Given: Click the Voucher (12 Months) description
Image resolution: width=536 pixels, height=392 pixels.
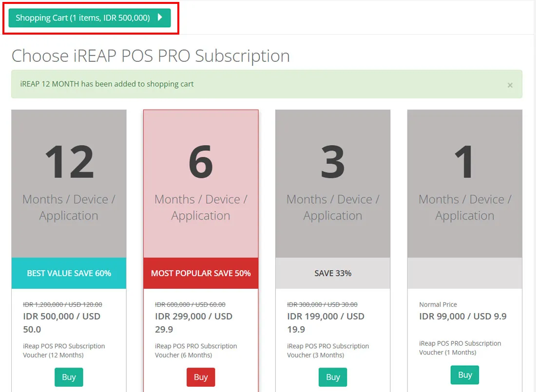Looking at the screenshot, I should pyautogui.click(x=64, y=351).
